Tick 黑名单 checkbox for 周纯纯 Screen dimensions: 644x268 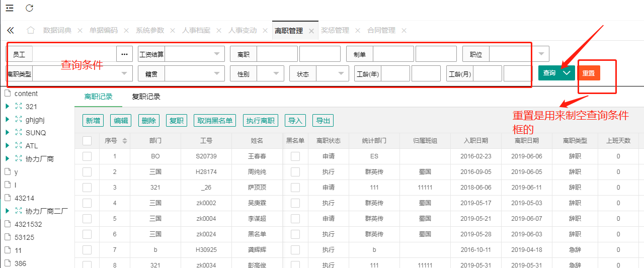295,172
